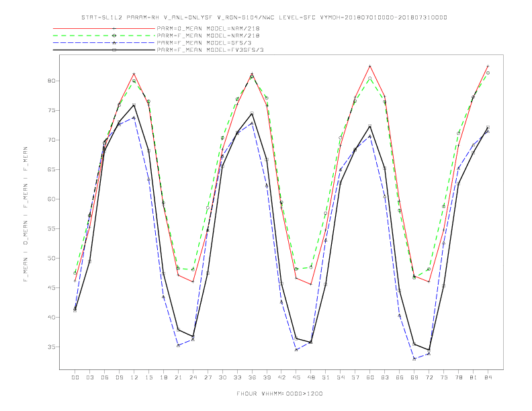
Task: Click x-axis forecast hour label 84
Action: 488,377
